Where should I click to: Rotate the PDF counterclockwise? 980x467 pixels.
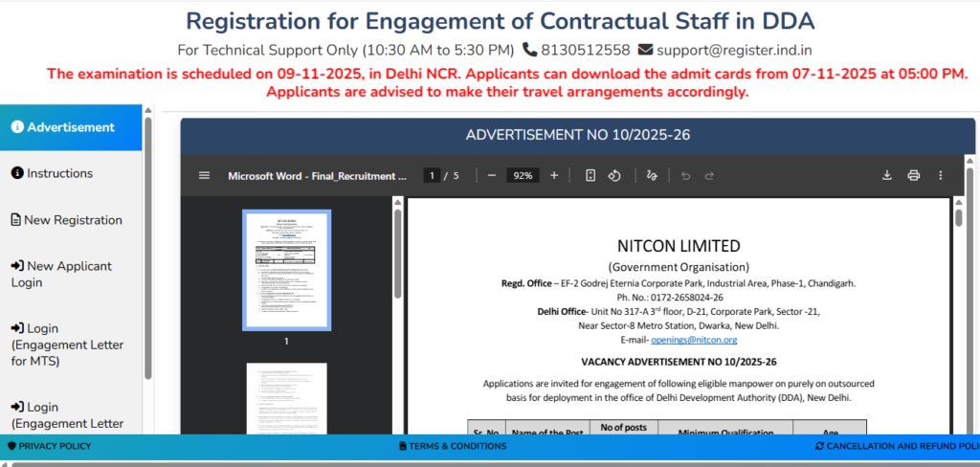click(614, 176)
